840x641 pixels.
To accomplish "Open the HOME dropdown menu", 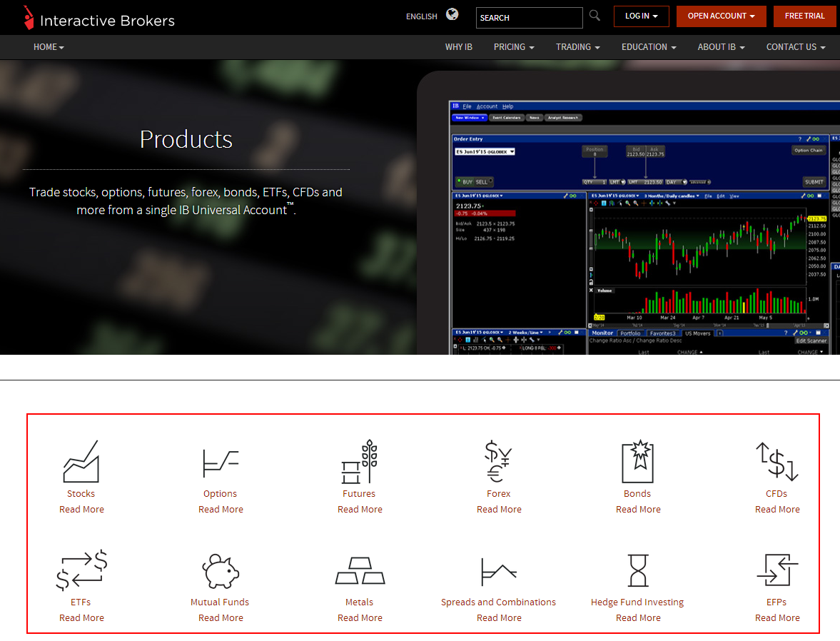I will pyautogui.click(x=49, y=47).
